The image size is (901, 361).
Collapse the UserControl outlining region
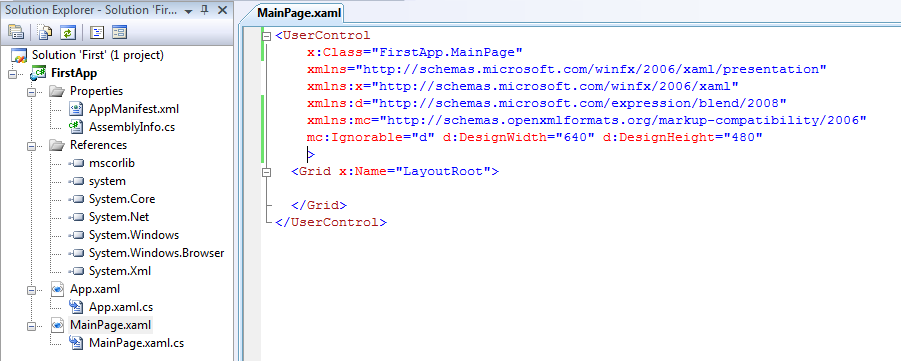coord(266,36)
